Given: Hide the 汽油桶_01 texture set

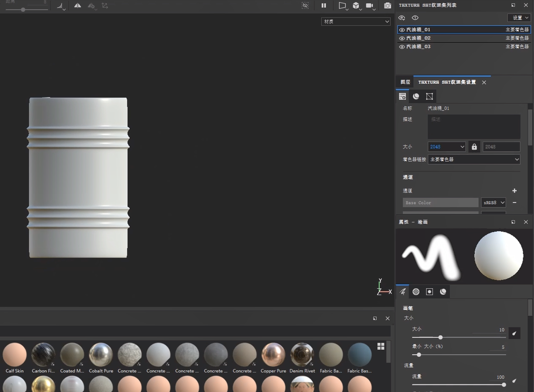Looking at the screenshot, I should tap(402, 30).
